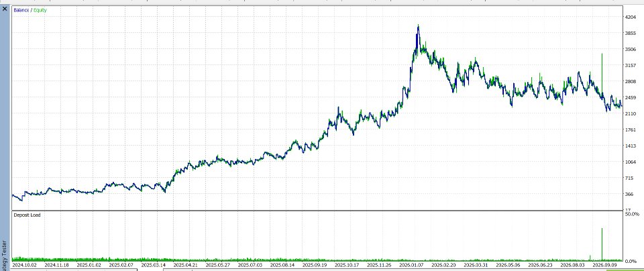Click the 2026.09.09 date label

[x=604, y=265]
